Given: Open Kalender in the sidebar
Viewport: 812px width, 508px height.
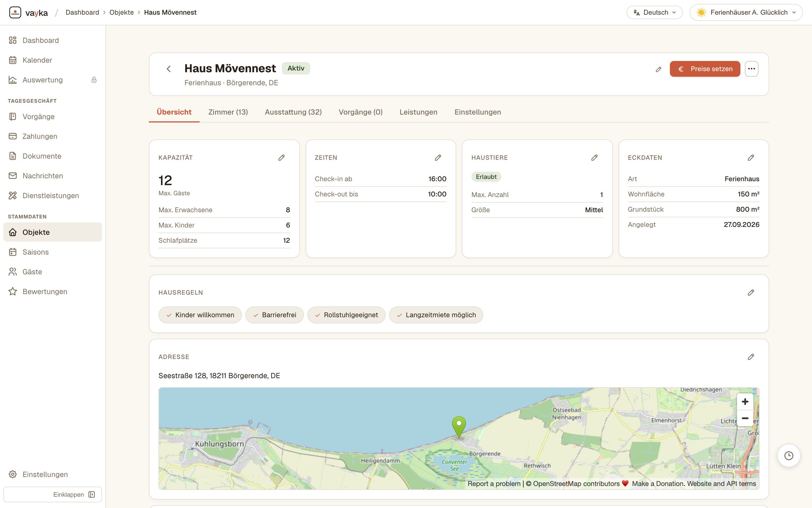Looking at the screenshot, I should [x=53, y=60].
